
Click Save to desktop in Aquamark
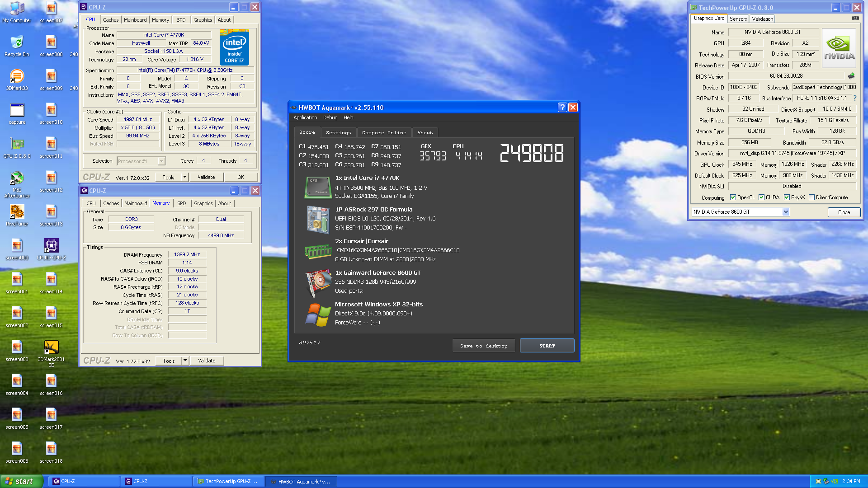(484, 346)
